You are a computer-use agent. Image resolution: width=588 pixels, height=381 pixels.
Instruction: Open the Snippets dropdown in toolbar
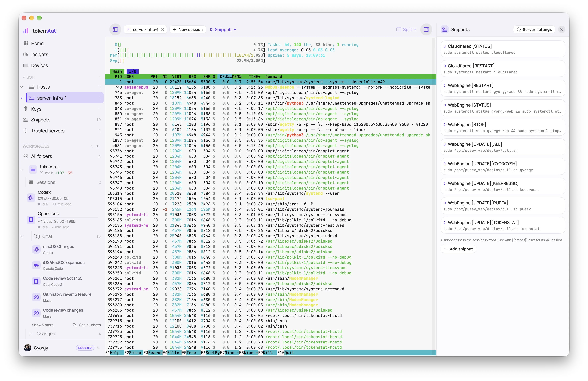[x=223, y=29]
